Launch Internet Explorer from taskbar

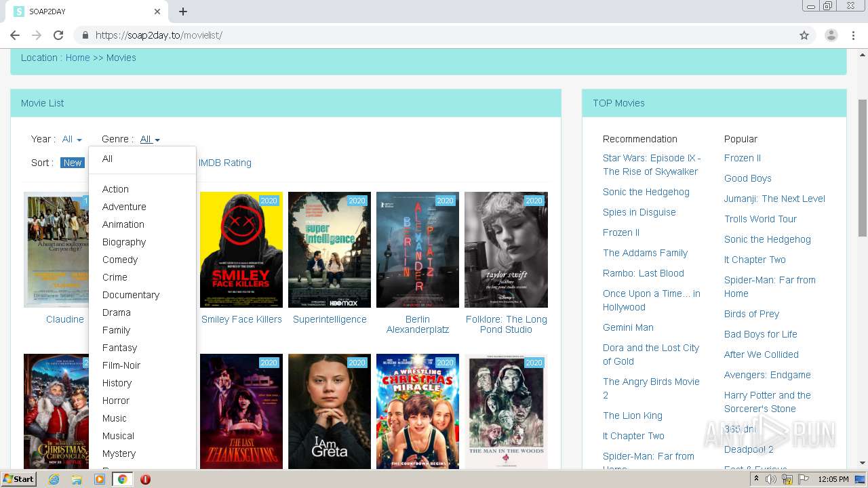pyautogui.click(x=54, y=479)
